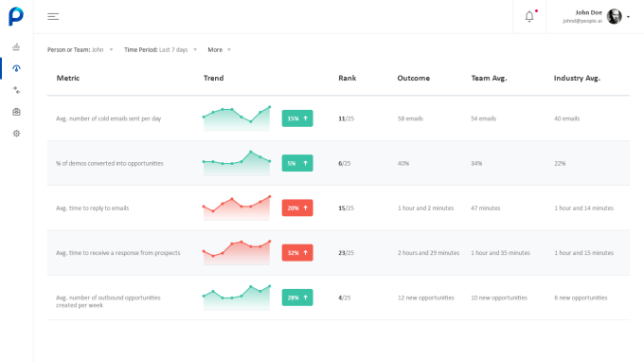Click '34%' team average
Image resolution: width=644 pixels, height=362 pixels.
point(476,164)
